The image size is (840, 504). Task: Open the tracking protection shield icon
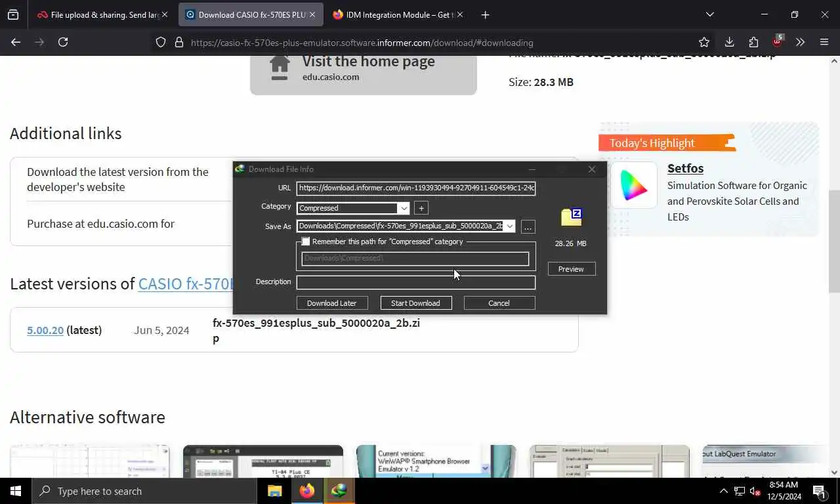click(x=161, y=43)
